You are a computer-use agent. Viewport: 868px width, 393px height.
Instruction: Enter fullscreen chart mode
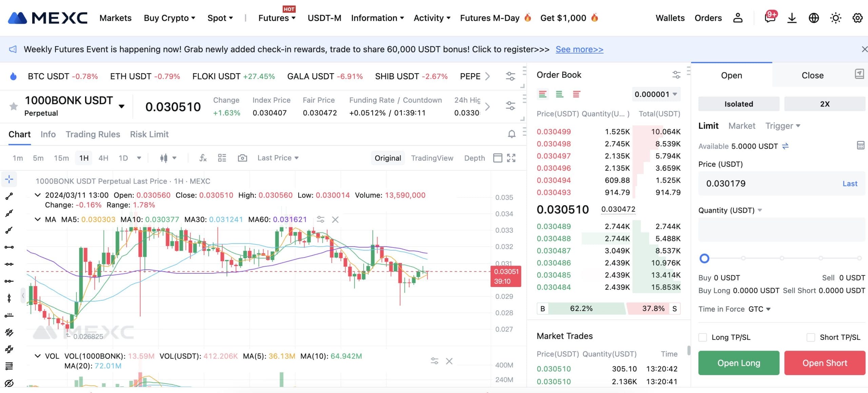tap(511, 158)
